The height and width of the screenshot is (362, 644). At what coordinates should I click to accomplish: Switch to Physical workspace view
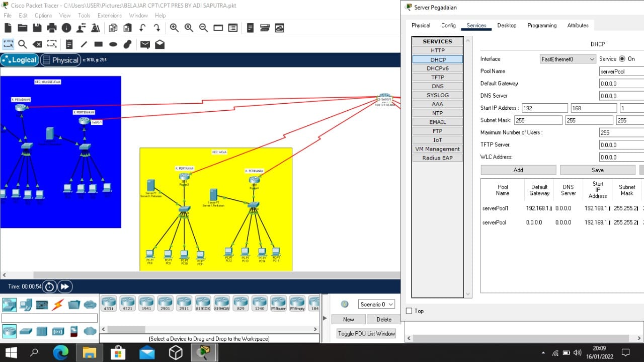click(60, 60)
